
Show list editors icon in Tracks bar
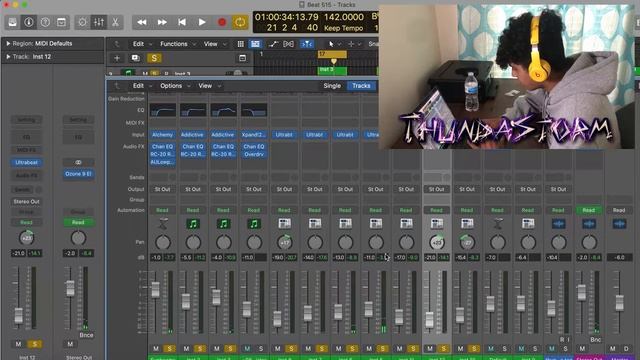coord(241,44)
